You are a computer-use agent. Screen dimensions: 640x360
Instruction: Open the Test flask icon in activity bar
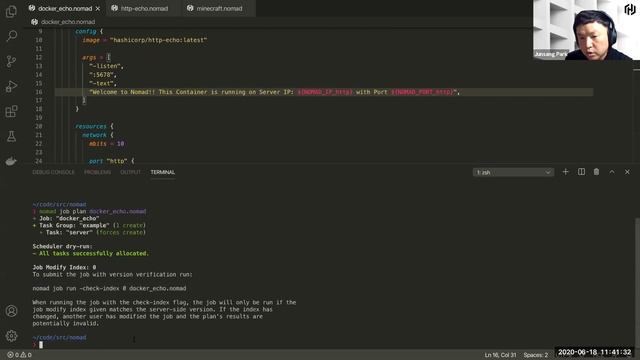click(11, 136)
